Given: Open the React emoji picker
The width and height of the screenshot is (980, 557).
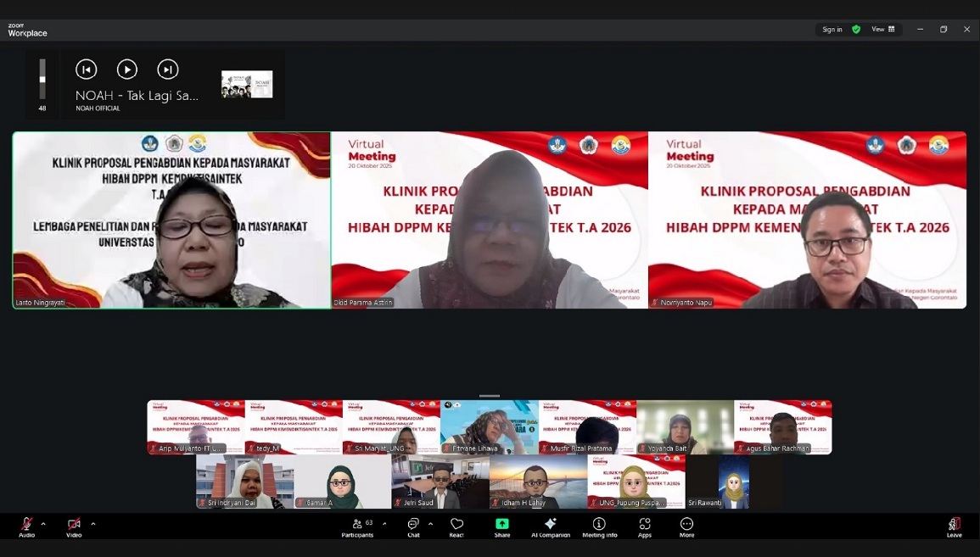Looking at the screenshot, I should tap(456, 526).
